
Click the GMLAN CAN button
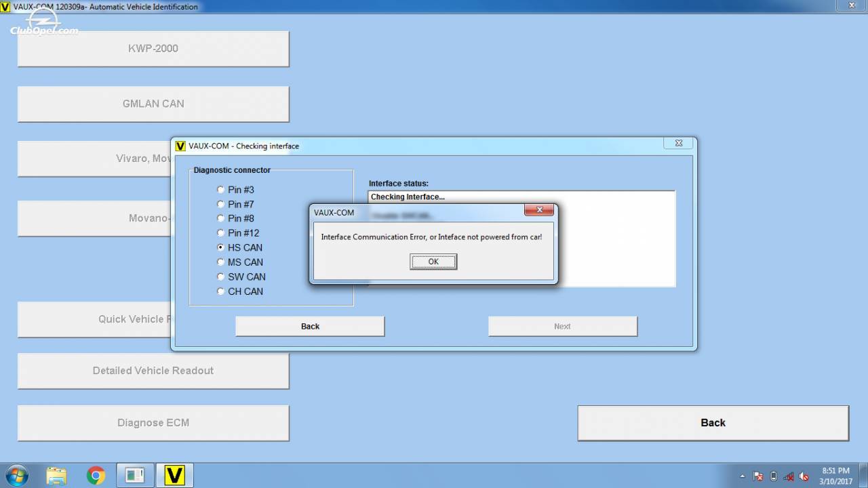(x=153, y=104)
